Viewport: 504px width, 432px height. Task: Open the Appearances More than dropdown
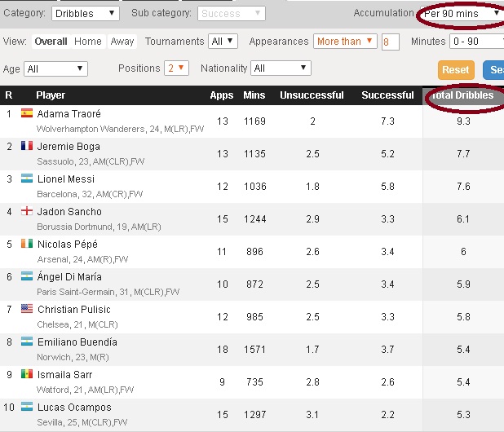(345, 41)
